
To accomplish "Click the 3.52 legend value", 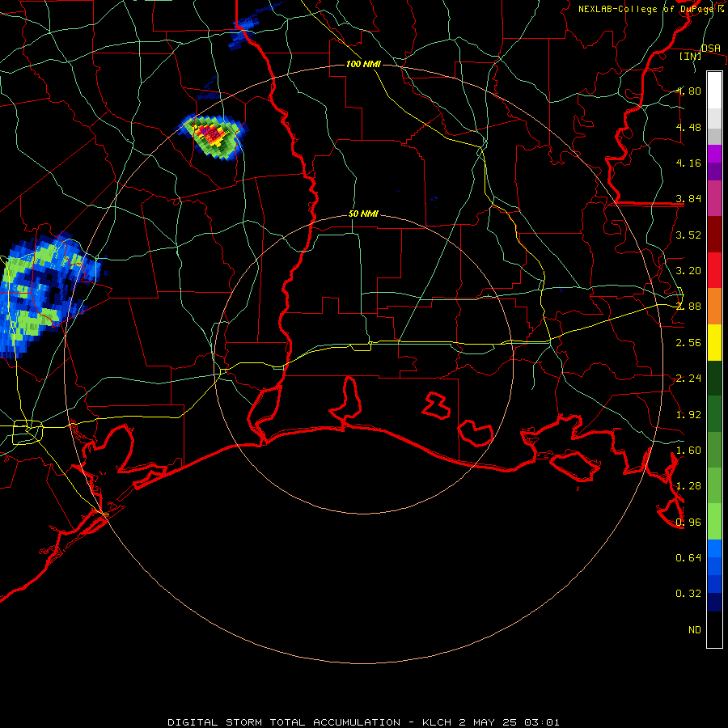I will 688,235.
